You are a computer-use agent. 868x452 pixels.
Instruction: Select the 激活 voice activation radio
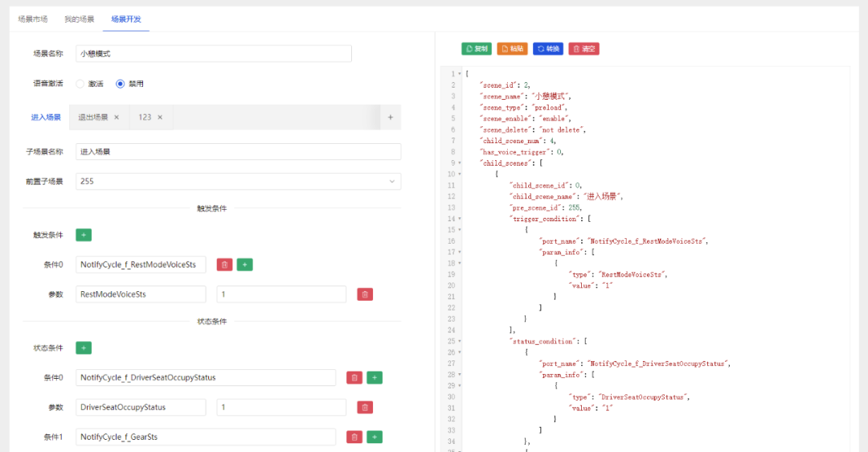80,84
